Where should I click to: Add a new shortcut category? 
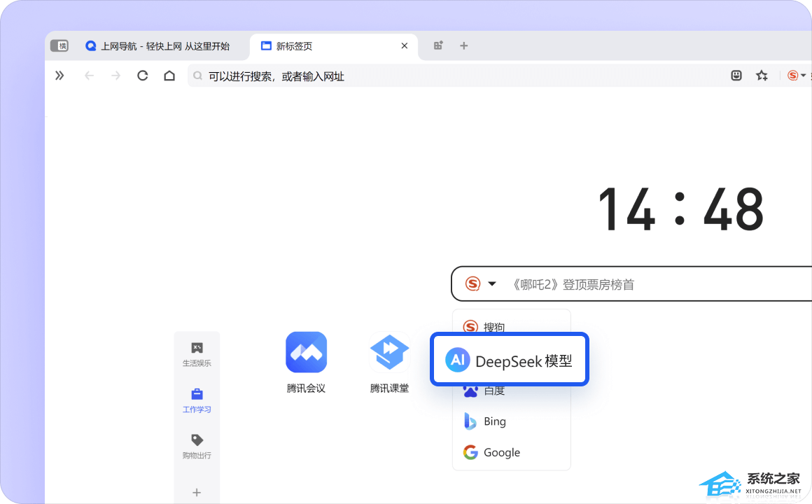tap(197, 492)
